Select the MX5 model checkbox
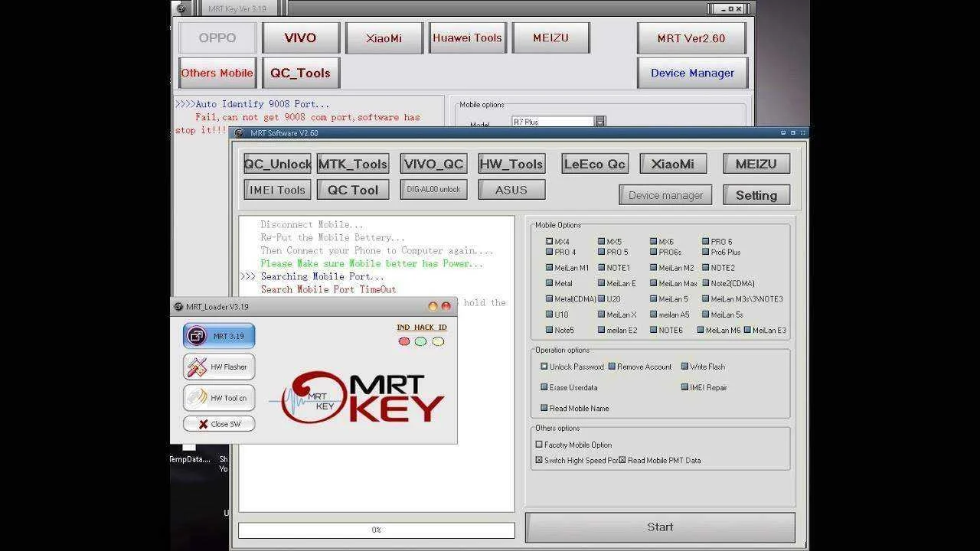Image resolution: width=980 pixels, height=551 pixels. pyautogui.click(x=601, y=241)
